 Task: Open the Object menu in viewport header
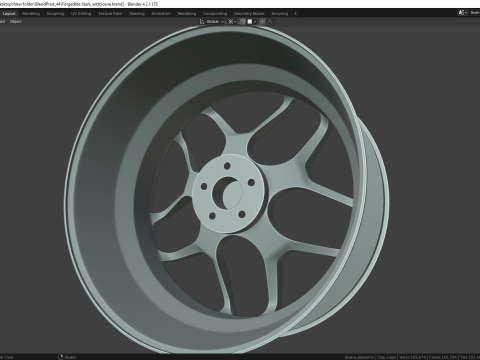click(x=16, y=22)
